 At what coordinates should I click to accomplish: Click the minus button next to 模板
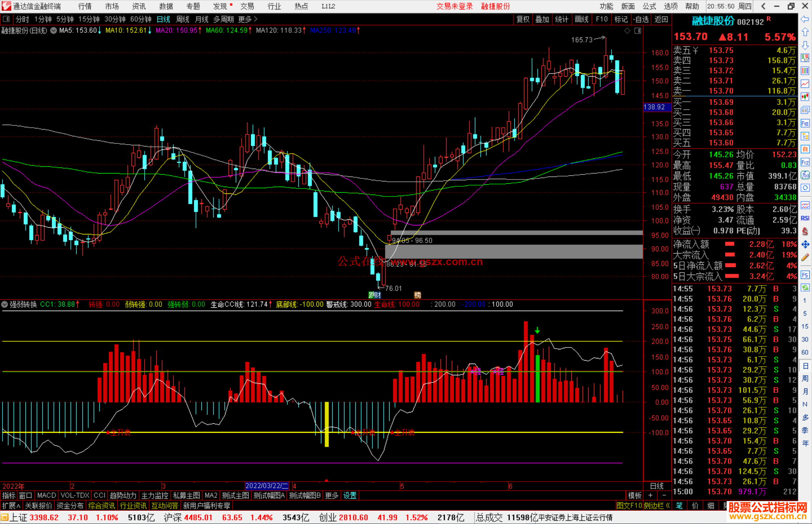(x=664, y=495)
